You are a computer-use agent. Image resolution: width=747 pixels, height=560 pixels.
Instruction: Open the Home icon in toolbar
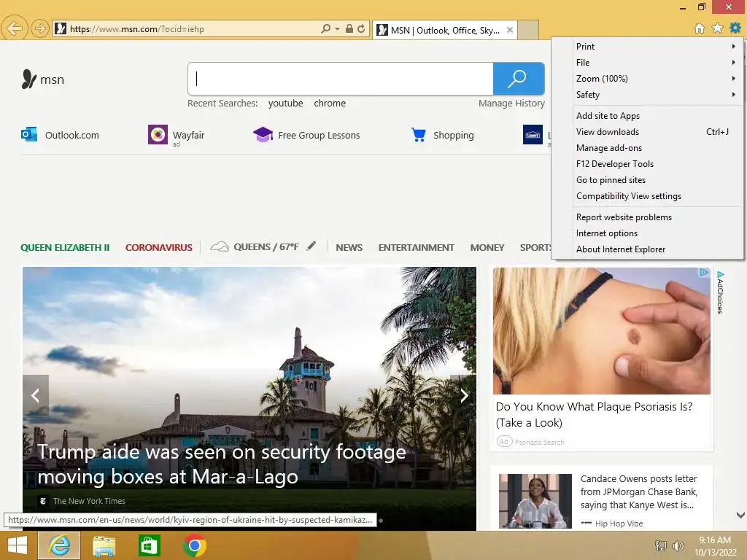700,28
